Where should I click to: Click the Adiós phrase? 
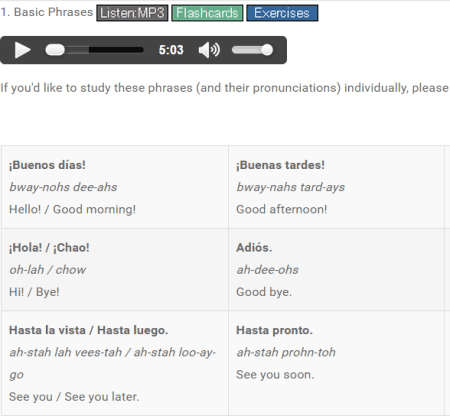pos(254,248)
